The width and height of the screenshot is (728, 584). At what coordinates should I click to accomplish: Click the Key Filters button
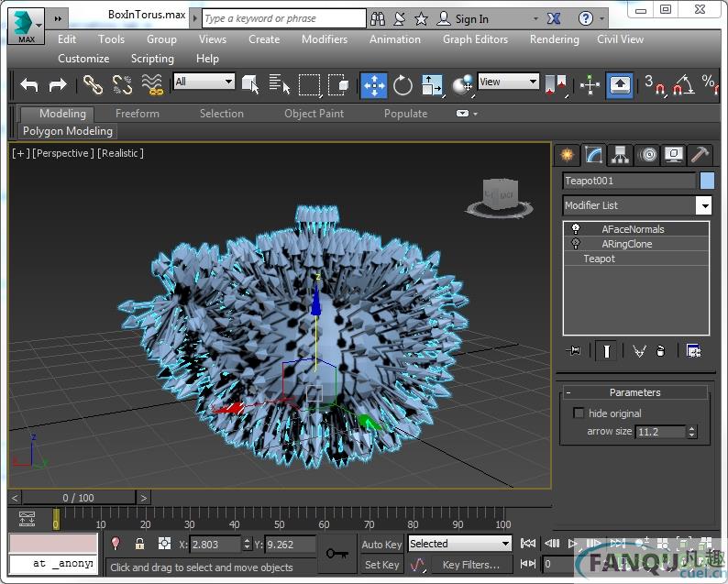point(471,565)
